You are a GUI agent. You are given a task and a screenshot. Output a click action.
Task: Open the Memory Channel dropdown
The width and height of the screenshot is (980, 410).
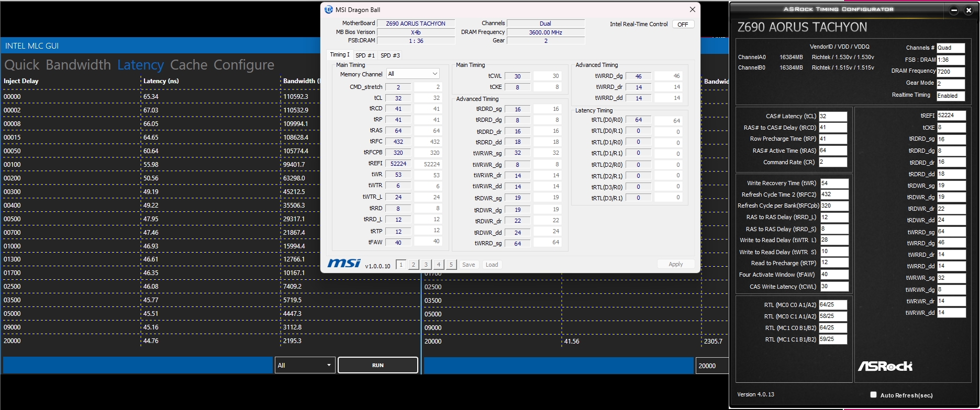pyautogui.click(x=413, y=74)
